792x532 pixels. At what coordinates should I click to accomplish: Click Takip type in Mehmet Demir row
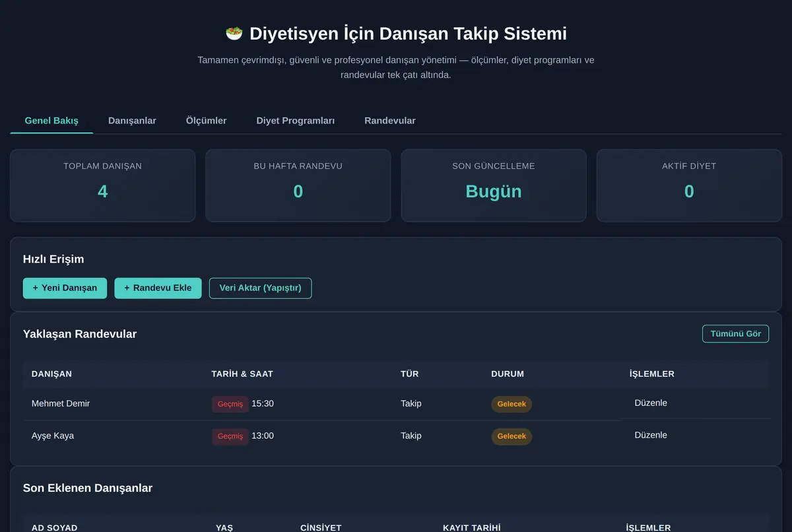coord(411,403)
